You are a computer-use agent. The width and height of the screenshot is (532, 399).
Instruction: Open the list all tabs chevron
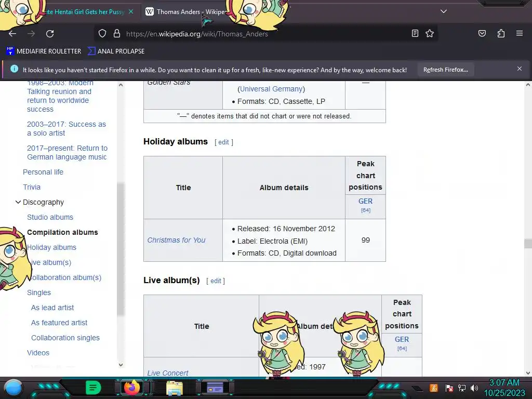click(x=444, y=11)
